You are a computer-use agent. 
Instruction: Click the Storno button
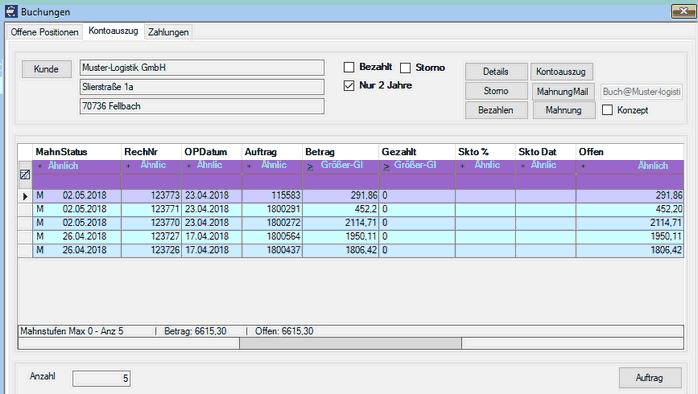496,91
